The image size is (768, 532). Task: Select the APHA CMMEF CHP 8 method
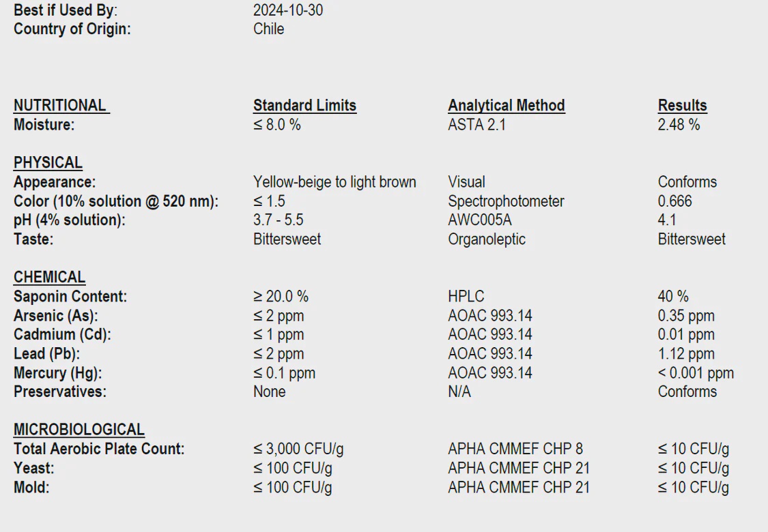(x=515, y=449)
